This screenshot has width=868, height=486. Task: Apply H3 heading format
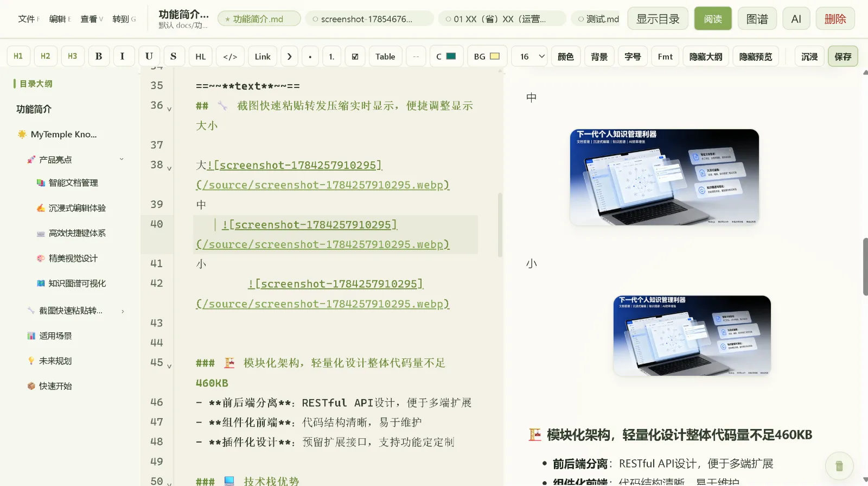73,56
